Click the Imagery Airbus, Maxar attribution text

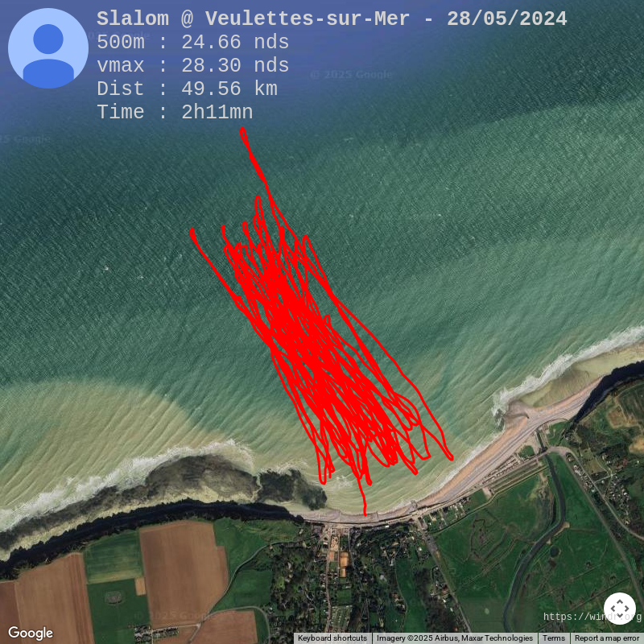(x=455, y=638)
